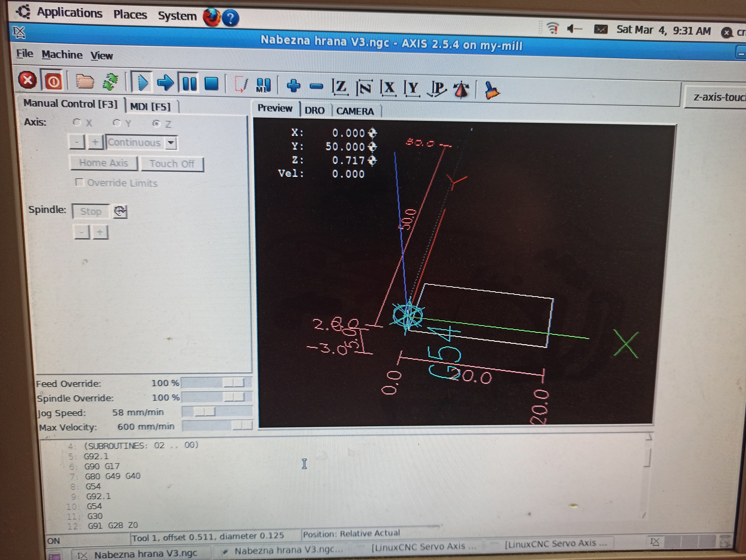Switch to the DRO tab
746x560 pixels.
point(314,110)
